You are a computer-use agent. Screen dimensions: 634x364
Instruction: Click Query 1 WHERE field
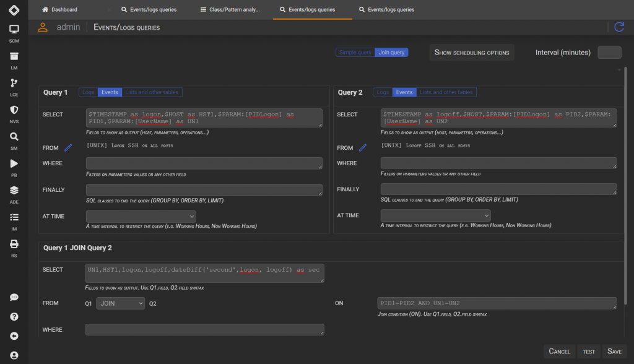204,163
